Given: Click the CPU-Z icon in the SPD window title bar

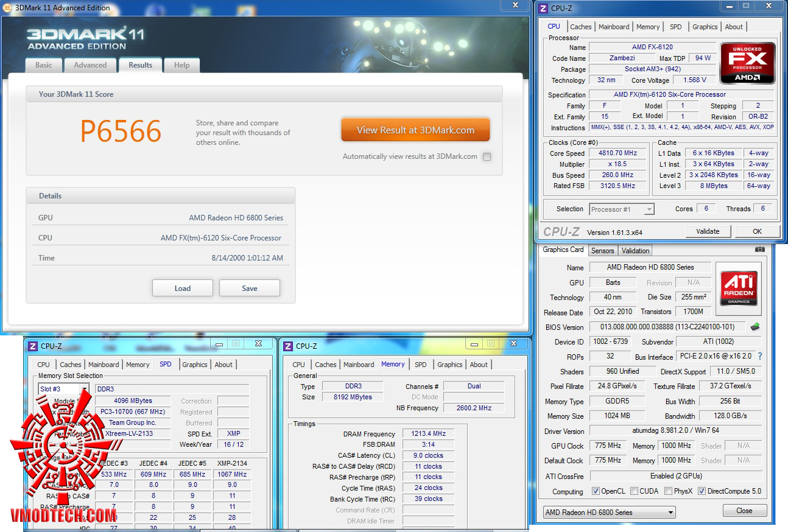Looking at the screenshot, I should pyautogui.click(x=33, y=346).
